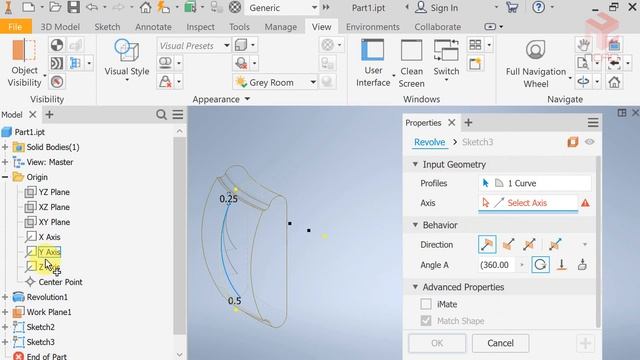Open the File menu tab
640x360 pixels.
(16, 27)
